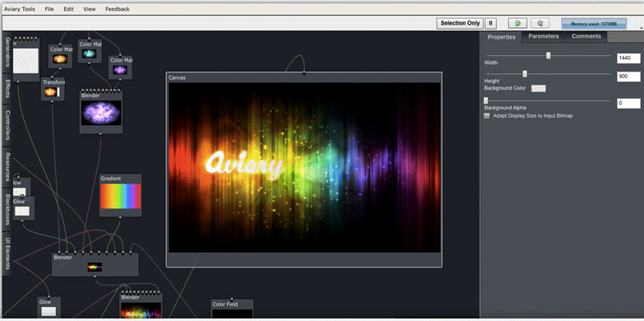The width and height of the screenshot is (644, 321).
Task: Select the Color Mat node with orange thumbnail
Action: coord(60,56)
